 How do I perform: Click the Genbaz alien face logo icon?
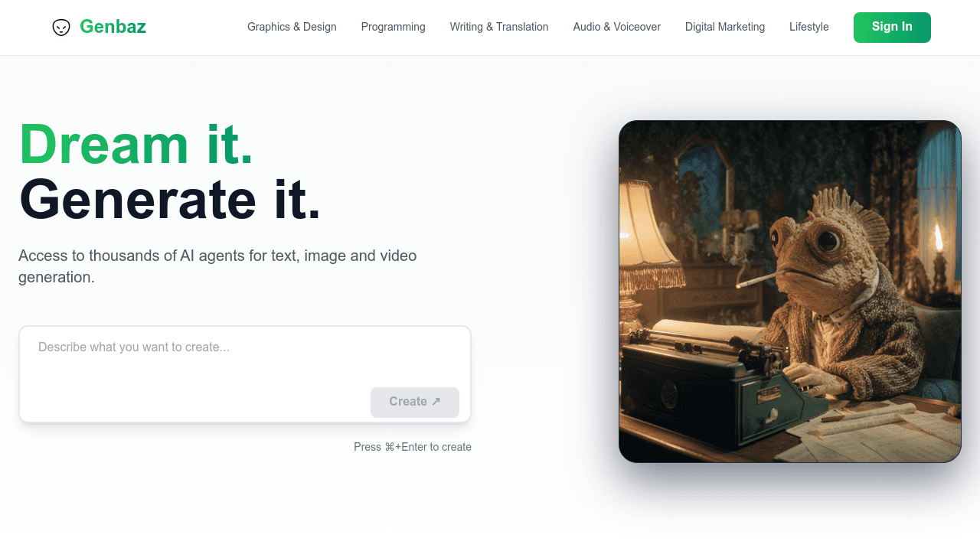[61, 28]
